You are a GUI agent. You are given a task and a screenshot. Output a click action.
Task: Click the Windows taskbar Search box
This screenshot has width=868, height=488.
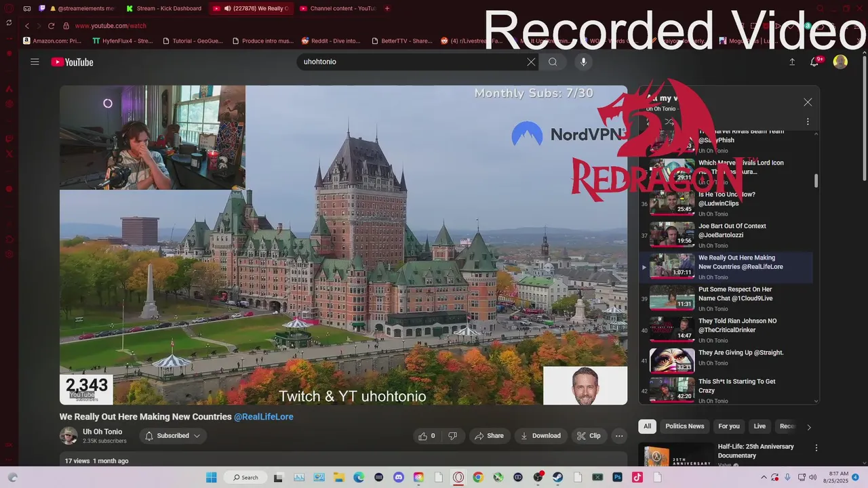[245, 477]
